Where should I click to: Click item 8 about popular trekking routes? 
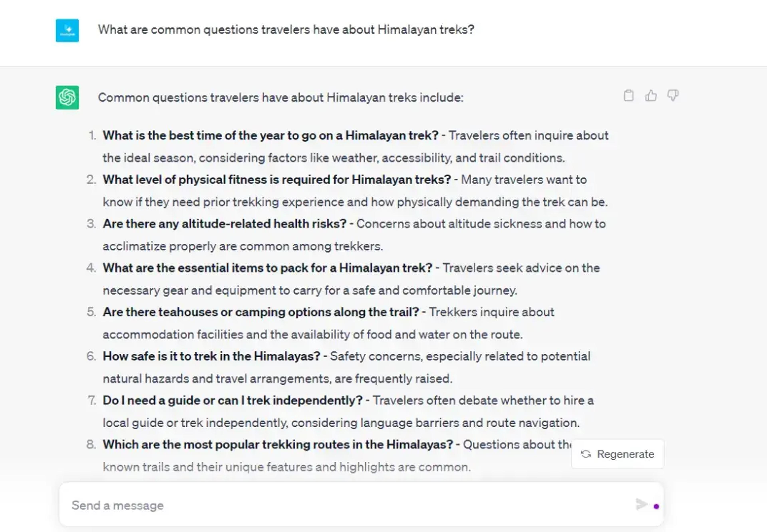click(x=337, y=456)
